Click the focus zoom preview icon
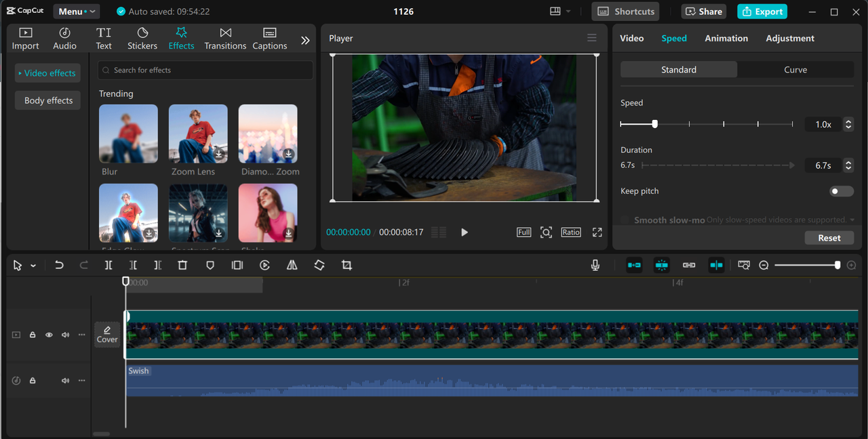 [546, 232]
